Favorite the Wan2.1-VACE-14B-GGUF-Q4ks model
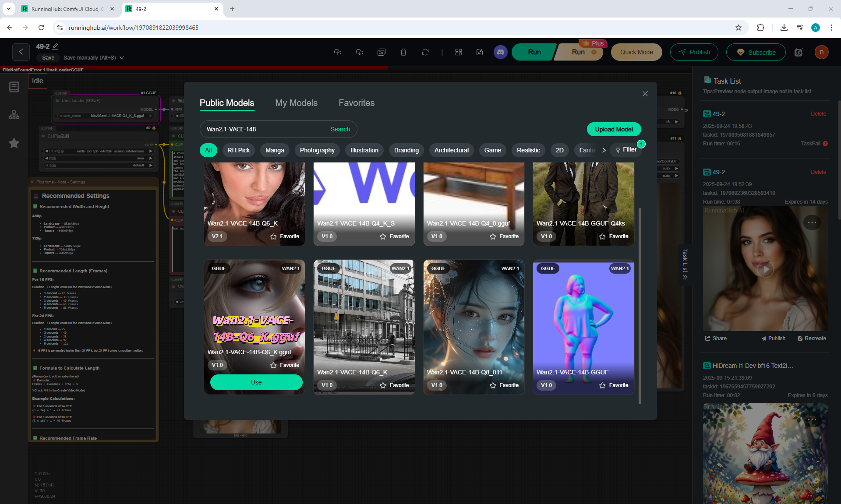The height and width of the screenshot is (504, 841). click(x=614, y=236)
